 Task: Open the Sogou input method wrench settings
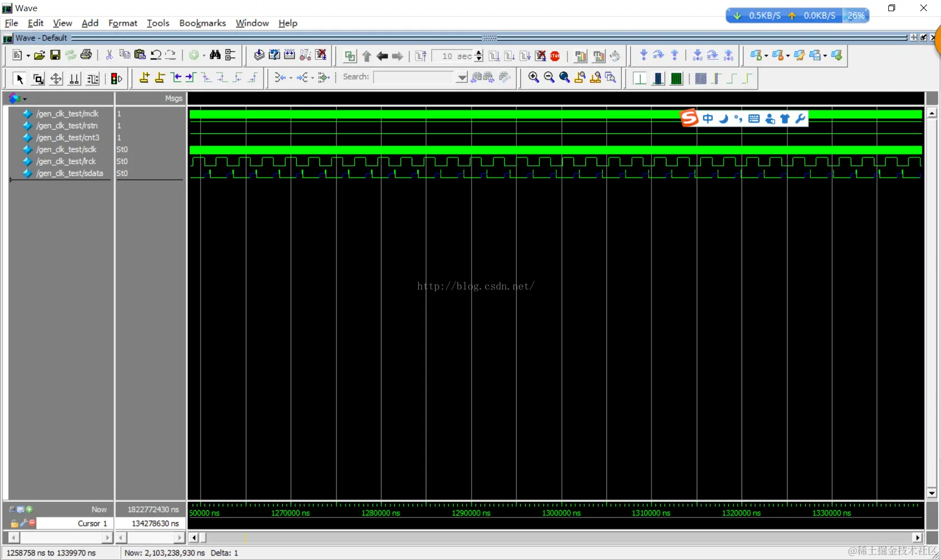(x=800, y=118)
